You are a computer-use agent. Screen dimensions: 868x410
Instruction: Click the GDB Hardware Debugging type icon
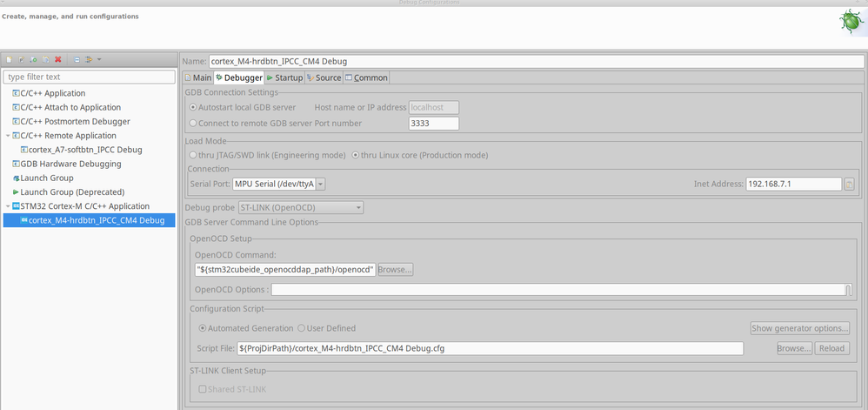pos(16,164)
